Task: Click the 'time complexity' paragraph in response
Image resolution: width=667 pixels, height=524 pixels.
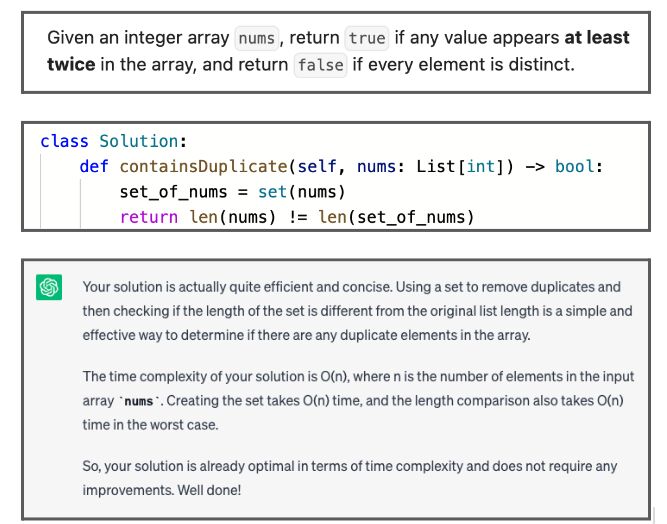Action: (x=357, y=400)
